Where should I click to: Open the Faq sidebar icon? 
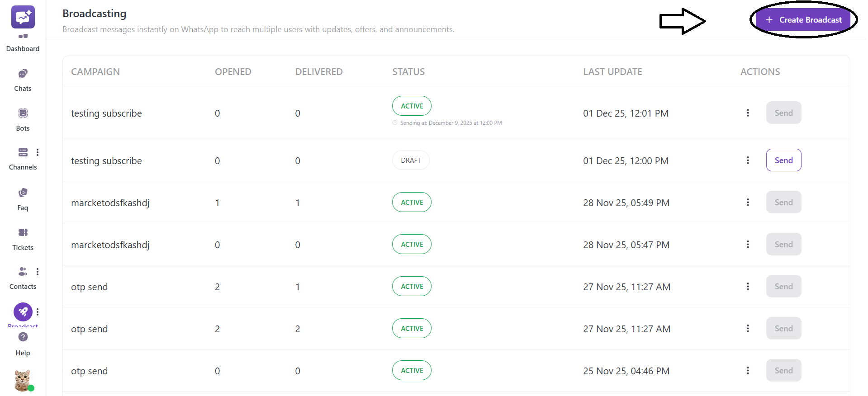(23, 193)
